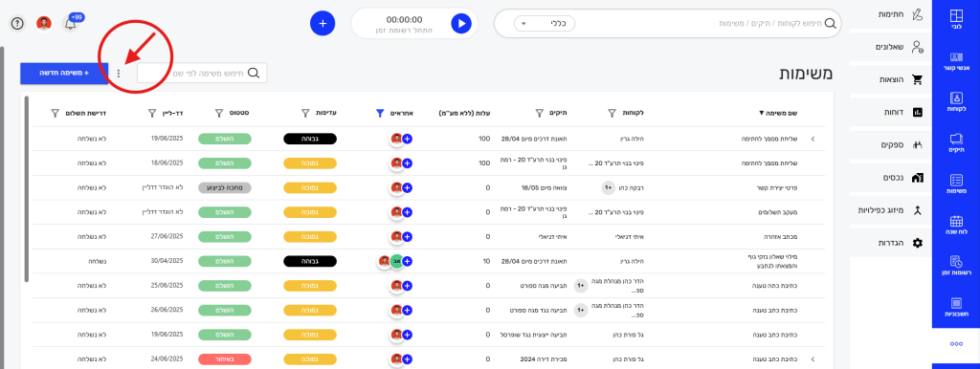Click the נשלחה payment request cell

[x=97, y=262]
